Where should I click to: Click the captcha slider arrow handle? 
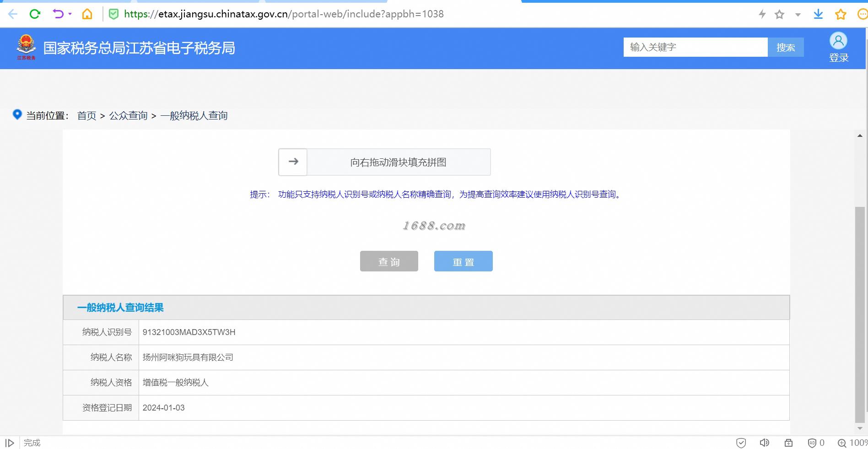click(x=293, y=162)
